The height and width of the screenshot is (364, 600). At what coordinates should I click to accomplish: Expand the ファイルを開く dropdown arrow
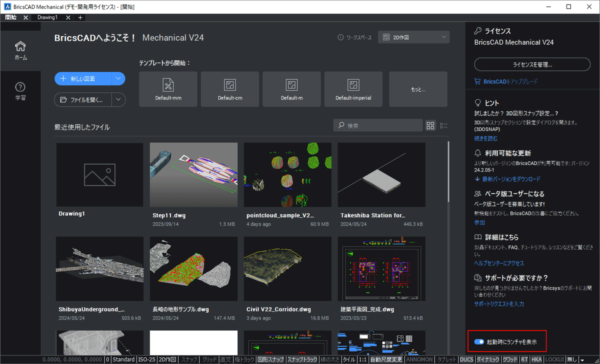coord(118,99)
